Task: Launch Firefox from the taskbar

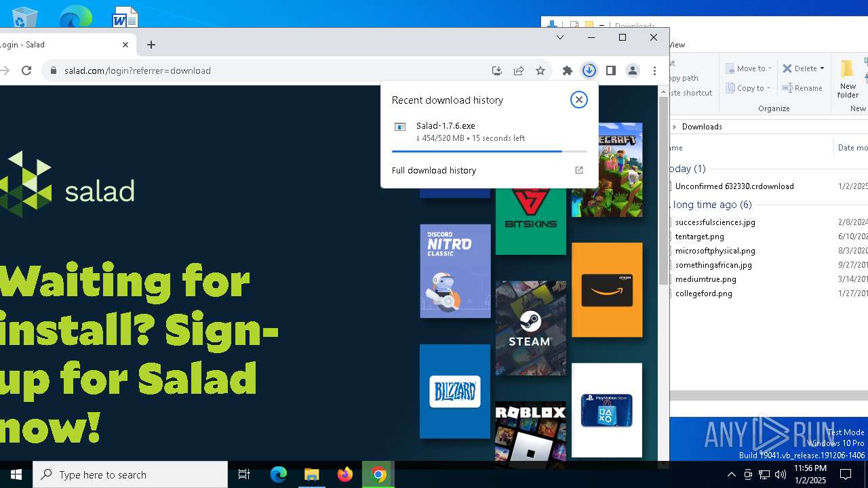Action: coord(345,474)
